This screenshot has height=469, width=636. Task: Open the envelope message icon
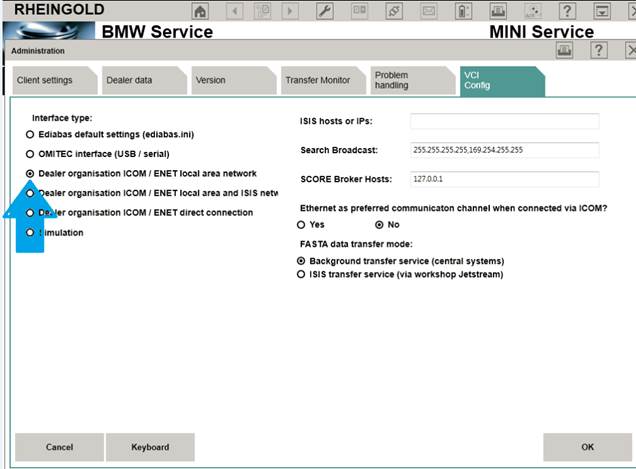429,11
